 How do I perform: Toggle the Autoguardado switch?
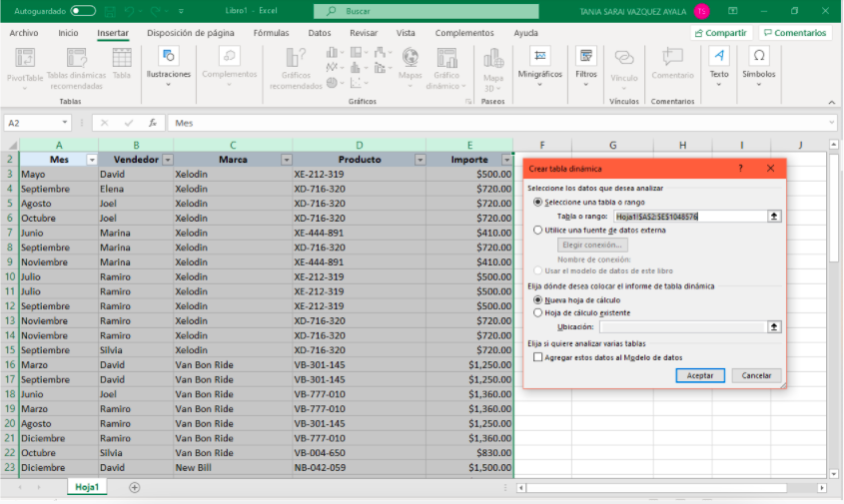coord(83,11)
